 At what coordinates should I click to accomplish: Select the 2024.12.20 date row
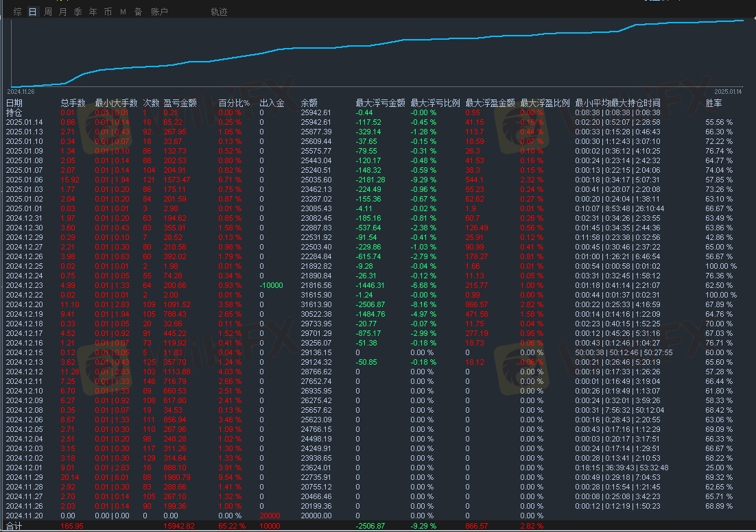click(24, 304)
